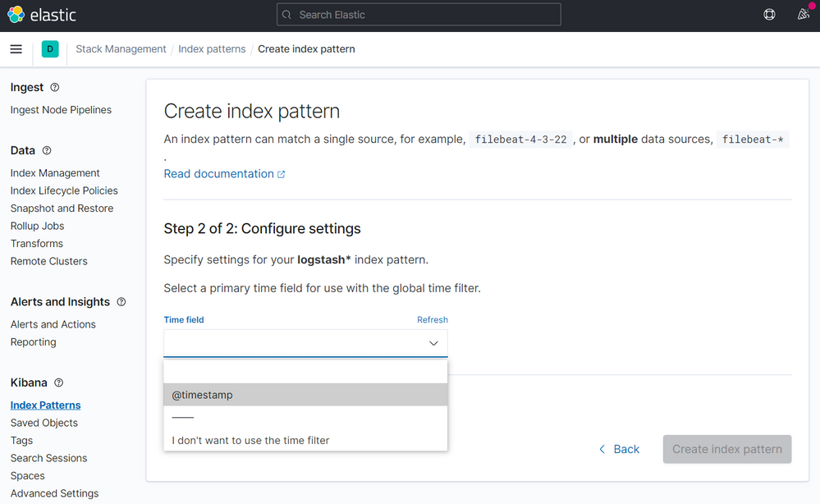This screenshot has height=504, width=820.
Task: Go Back to the previous step
Action: pyautogui.click(x=619, y=449)
